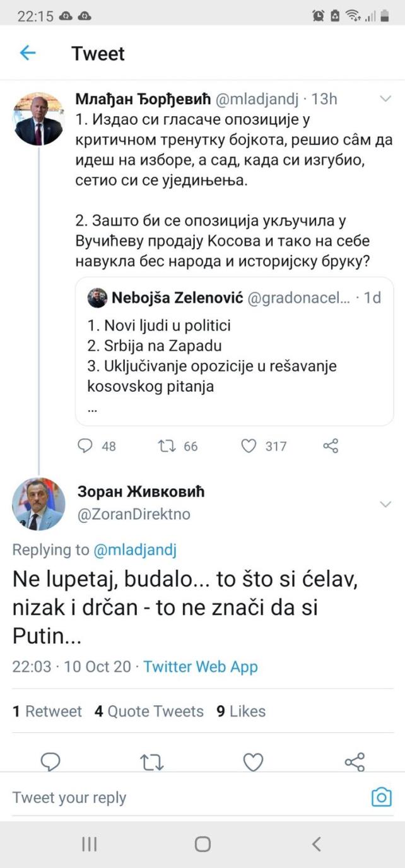Retweet Zoran Živković's reply
405x868 pixels.
[x=152, y=762]
